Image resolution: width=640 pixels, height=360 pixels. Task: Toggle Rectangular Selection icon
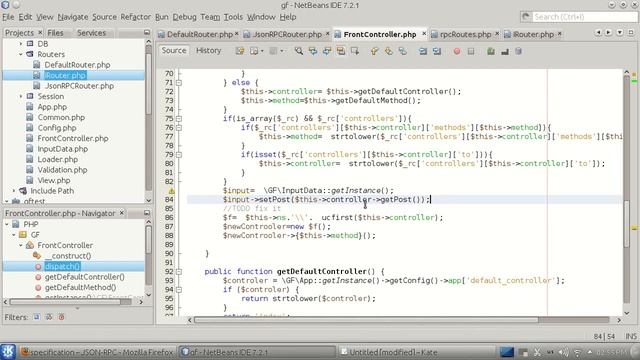355,51
